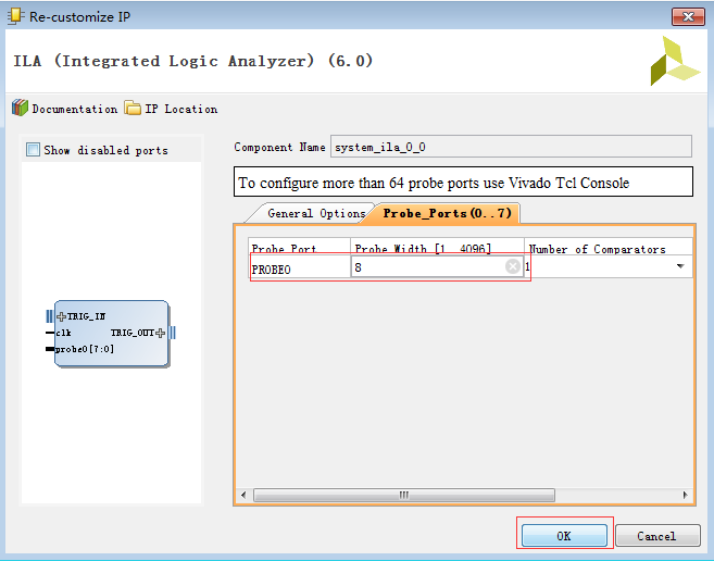The image size is (715, 561).
Task: Click the IP Location link text
Action: (181, 109)
